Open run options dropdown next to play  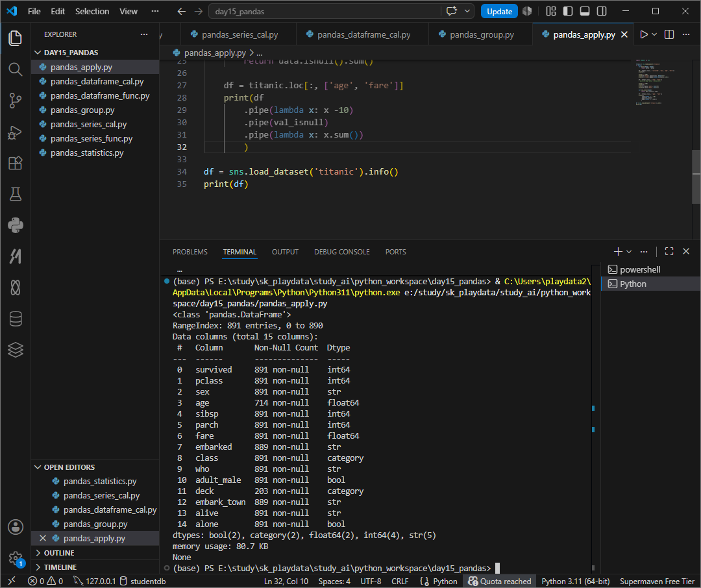coord(654,34)
